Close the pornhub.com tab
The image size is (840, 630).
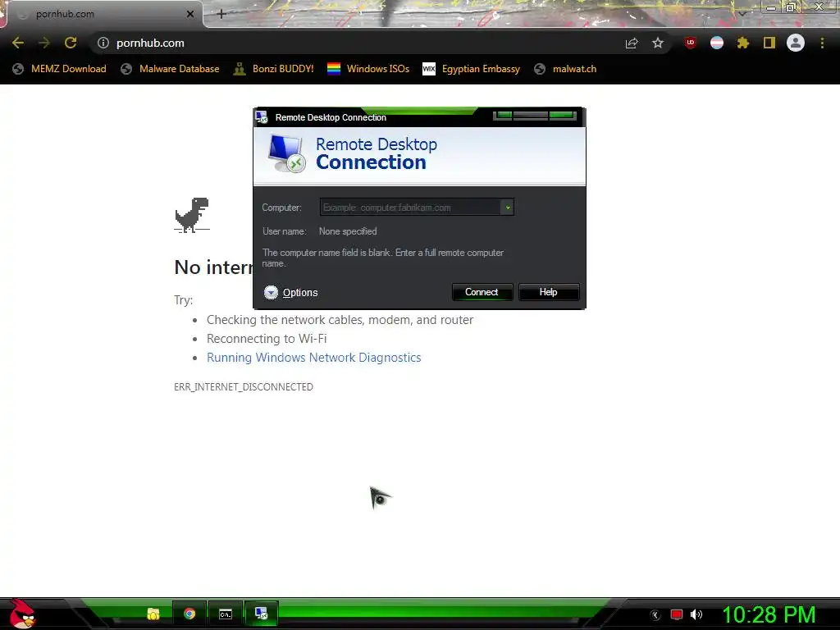coord(190,14)
